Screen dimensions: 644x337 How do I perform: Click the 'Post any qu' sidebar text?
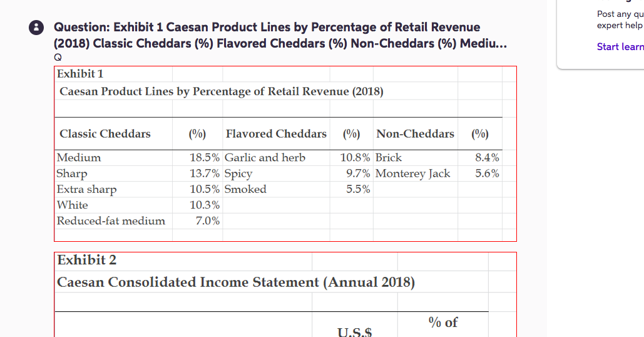620,14
